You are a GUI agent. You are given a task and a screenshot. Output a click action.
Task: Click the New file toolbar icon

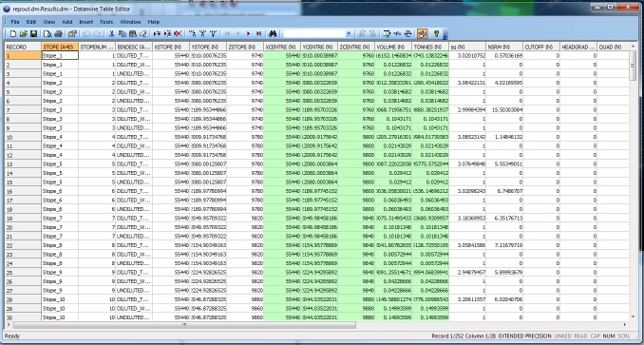[12, 33]
